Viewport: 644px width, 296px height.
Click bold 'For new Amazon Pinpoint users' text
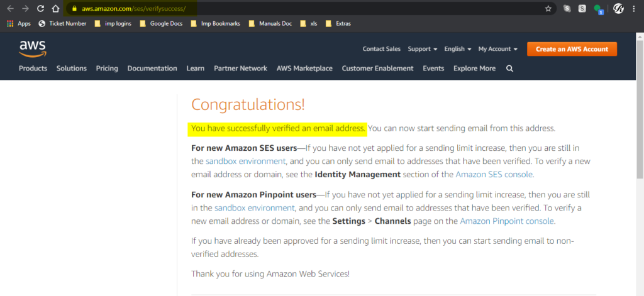[x=254, y=195]
